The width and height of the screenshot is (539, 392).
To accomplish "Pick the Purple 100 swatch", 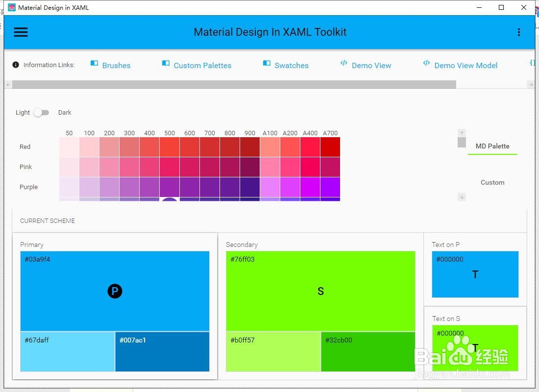I will (89, 187).
